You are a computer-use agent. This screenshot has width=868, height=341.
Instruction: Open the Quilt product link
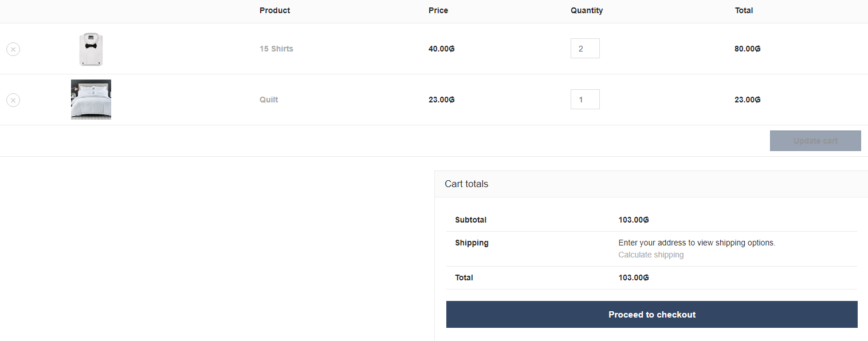(269, 100)
